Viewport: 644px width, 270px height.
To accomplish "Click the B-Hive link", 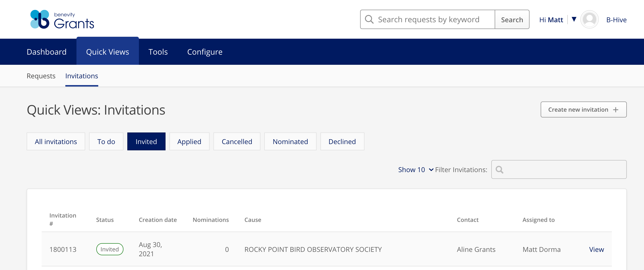I will coord(616,20).
